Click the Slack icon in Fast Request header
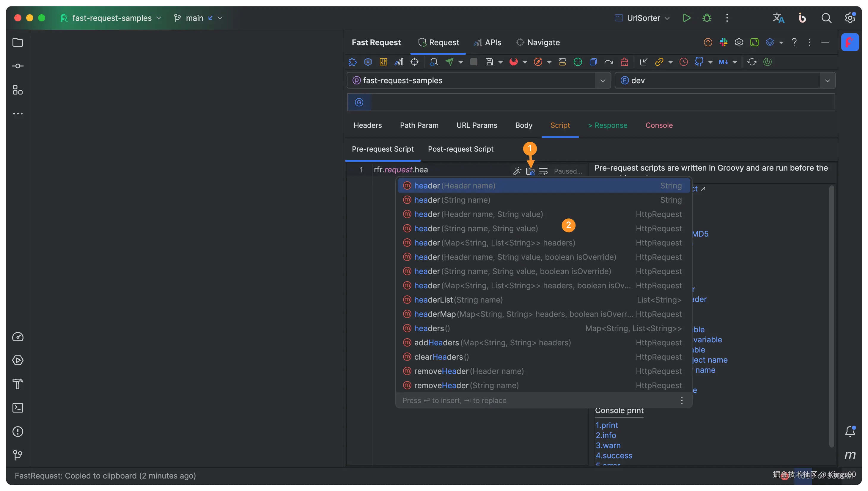The width and height of the screenshot is (868, 491). click(723, 42)
